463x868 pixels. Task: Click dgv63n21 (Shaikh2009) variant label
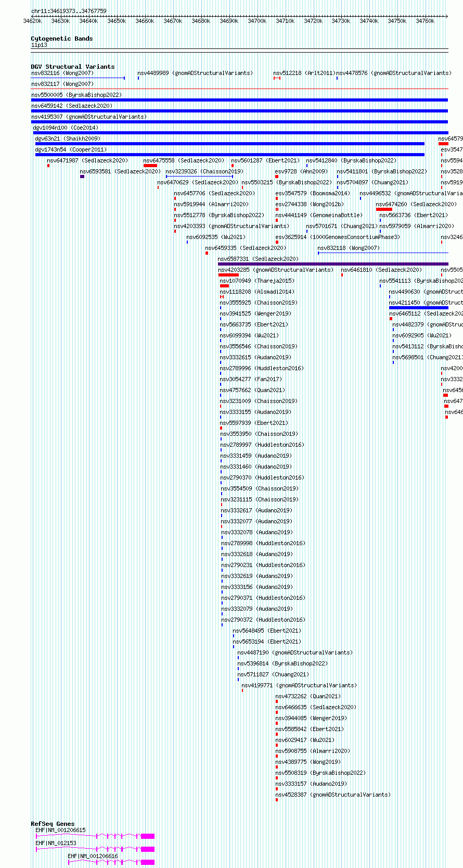68,139
